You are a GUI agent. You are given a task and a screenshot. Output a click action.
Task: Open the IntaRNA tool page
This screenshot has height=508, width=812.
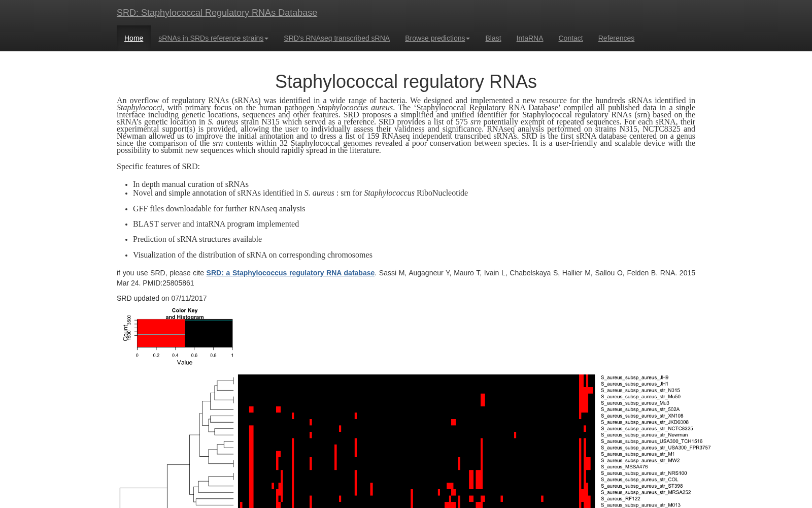tap(529, 38)
